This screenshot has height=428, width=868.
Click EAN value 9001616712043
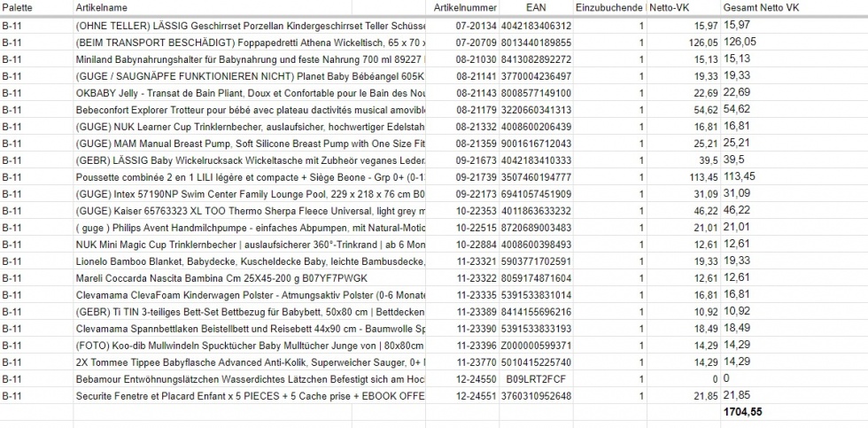click(x=536, y=144)
